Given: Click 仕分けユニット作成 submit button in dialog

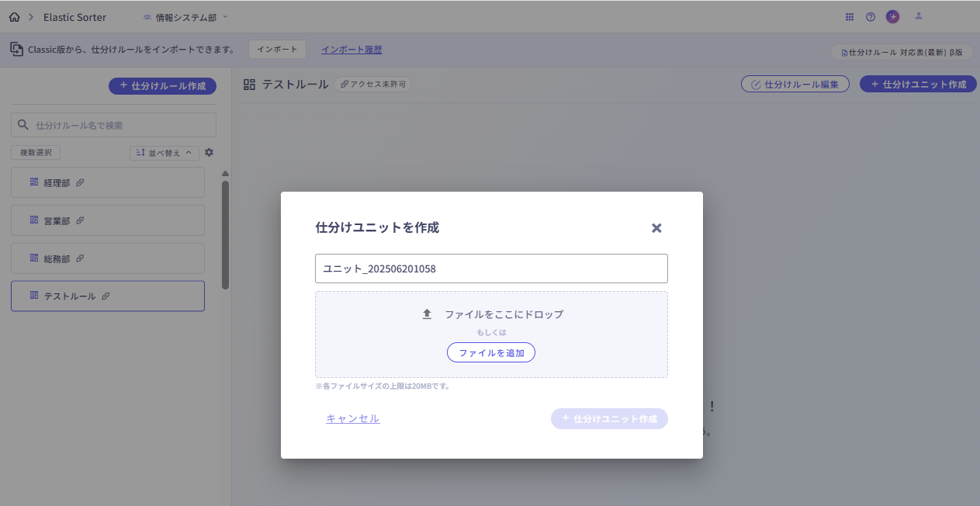Looking at the screenshot, I should click(609, 418).
